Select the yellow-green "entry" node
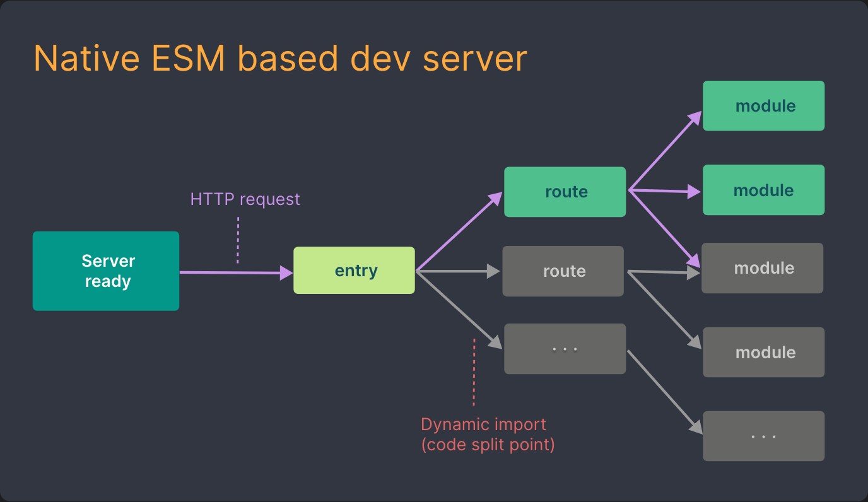Screen dimensions: 868x502 (353, 270)
